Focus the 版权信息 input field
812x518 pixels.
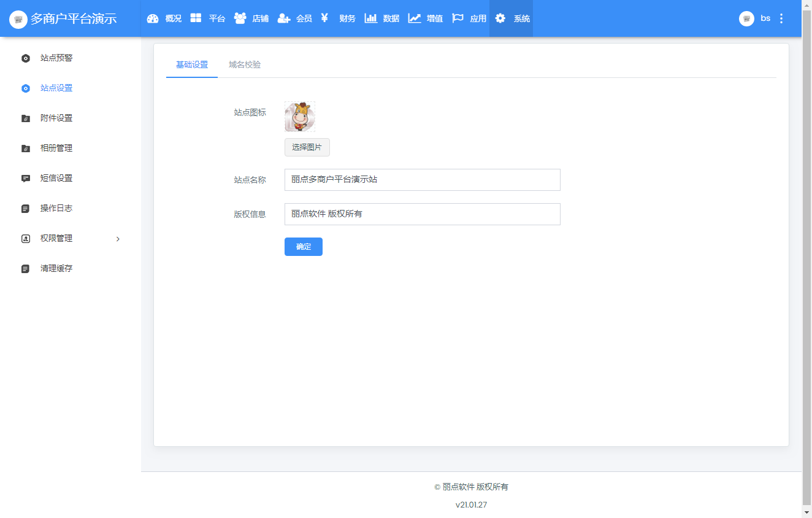coord(423,214)
